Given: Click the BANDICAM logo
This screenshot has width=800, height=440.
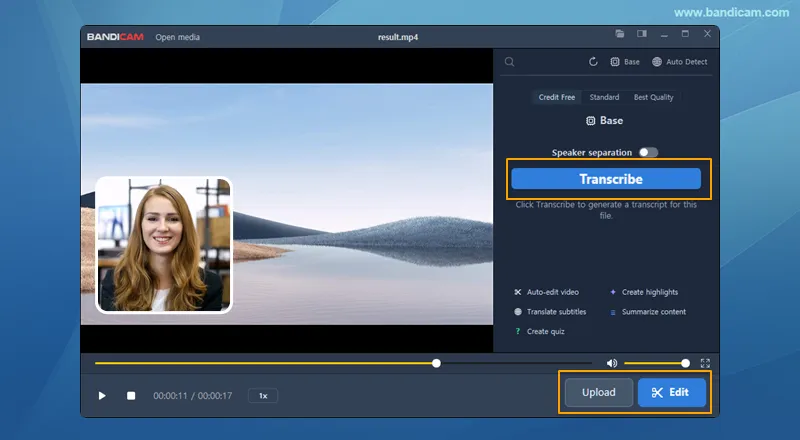Looking at the screenshot, I should tap(115, 37).
